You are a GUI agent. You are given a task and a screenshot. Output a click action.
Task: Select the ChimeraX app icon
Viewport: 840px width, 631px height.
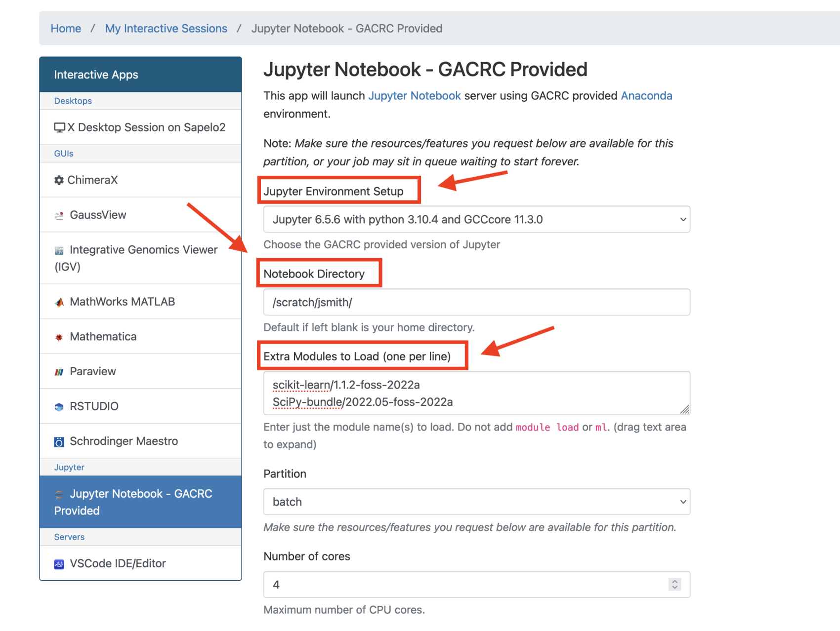tap(59, 180)
